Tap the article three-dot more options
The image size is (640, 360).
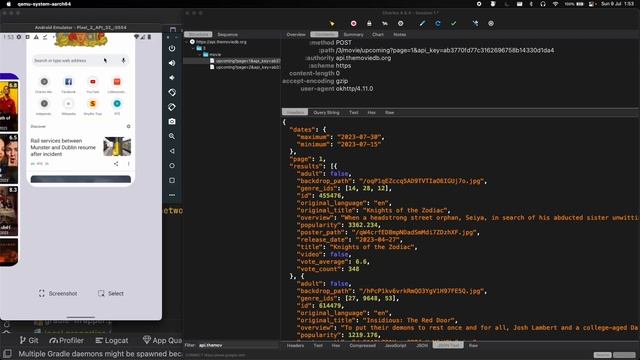[x=129, y=164]
